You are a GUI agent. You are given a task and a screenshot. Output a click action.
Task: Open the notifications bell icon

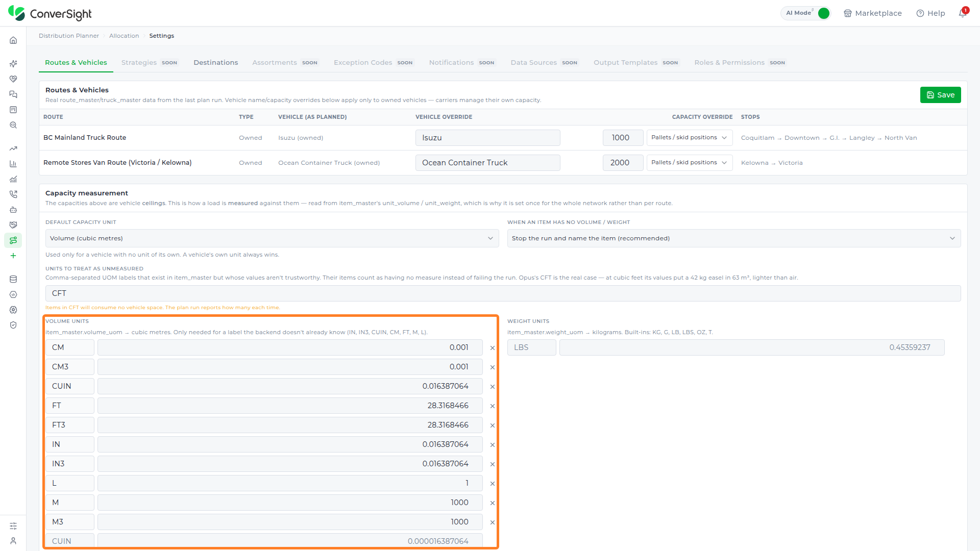[963, 13]
